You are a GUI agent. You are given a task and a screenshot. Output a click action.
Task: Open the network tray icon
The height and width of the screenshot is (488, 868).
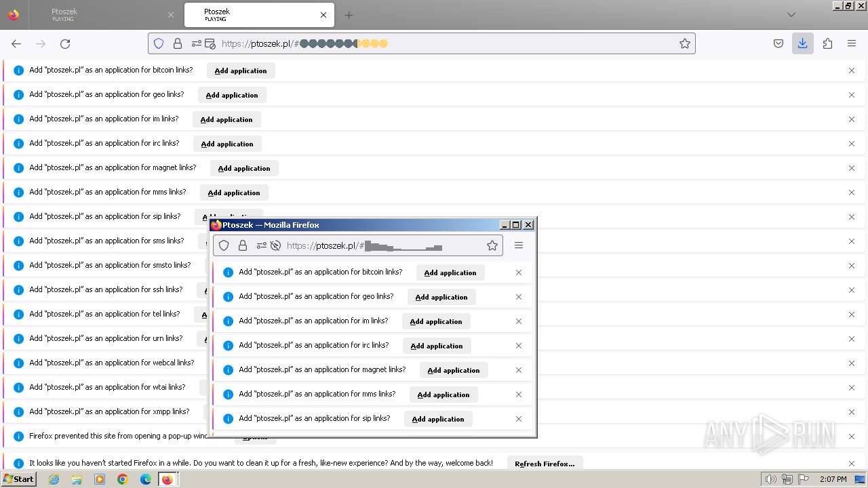pos(787,479)
